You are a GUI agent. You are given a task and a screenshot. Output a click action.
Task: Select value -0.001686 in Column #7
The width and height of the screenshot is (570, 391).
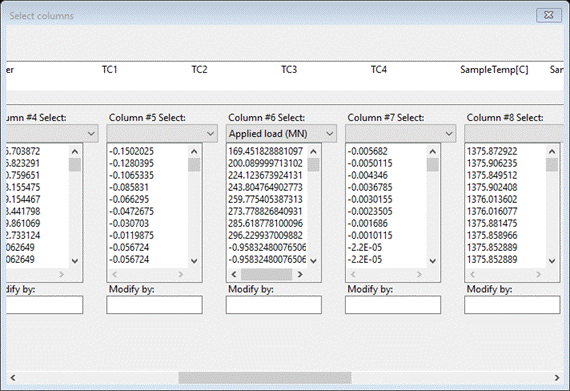coord(368,223)
